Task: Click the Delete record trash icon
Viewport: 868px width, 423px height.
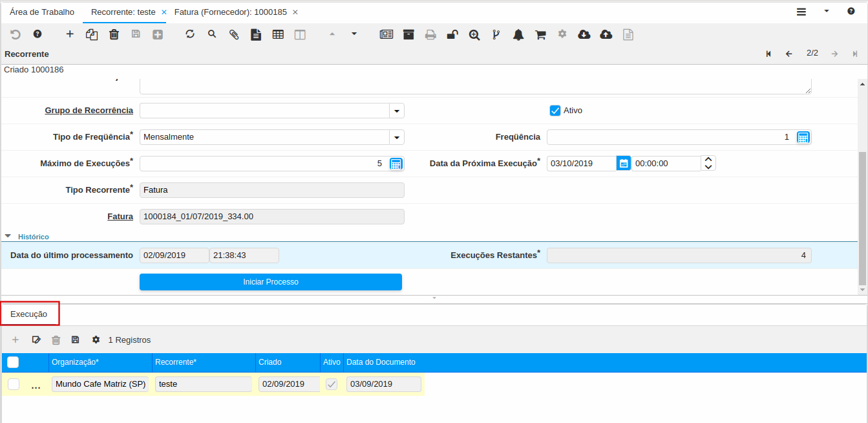Action: tap(114, 34)
